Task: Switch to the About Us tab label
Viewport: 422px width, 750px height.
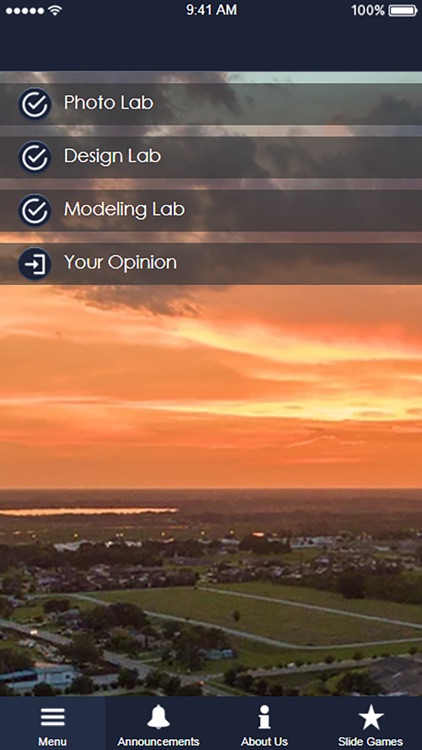Action: 264,742
